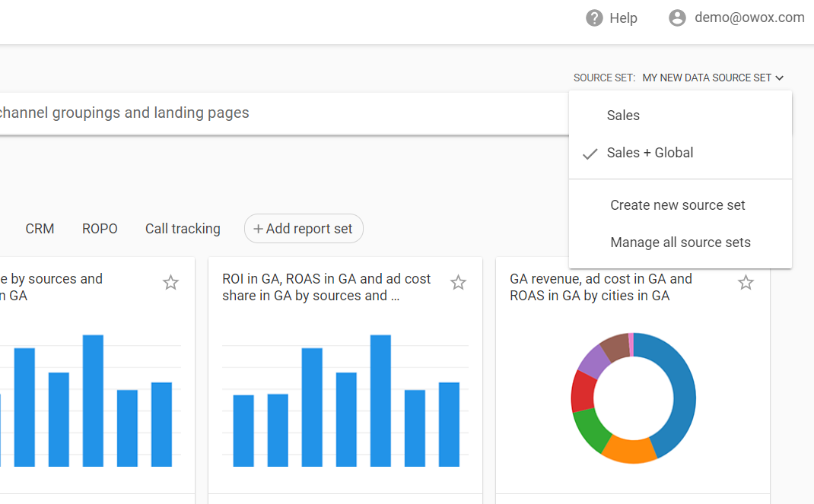814x504 pixels.
Task: Click the Help question mark icon
Action: click(594, 18)
